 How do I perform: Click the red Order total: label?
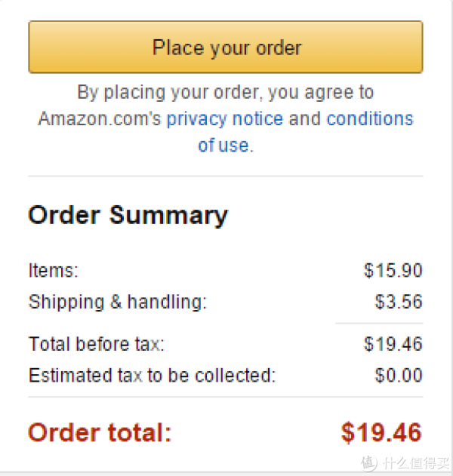point(100,432)
